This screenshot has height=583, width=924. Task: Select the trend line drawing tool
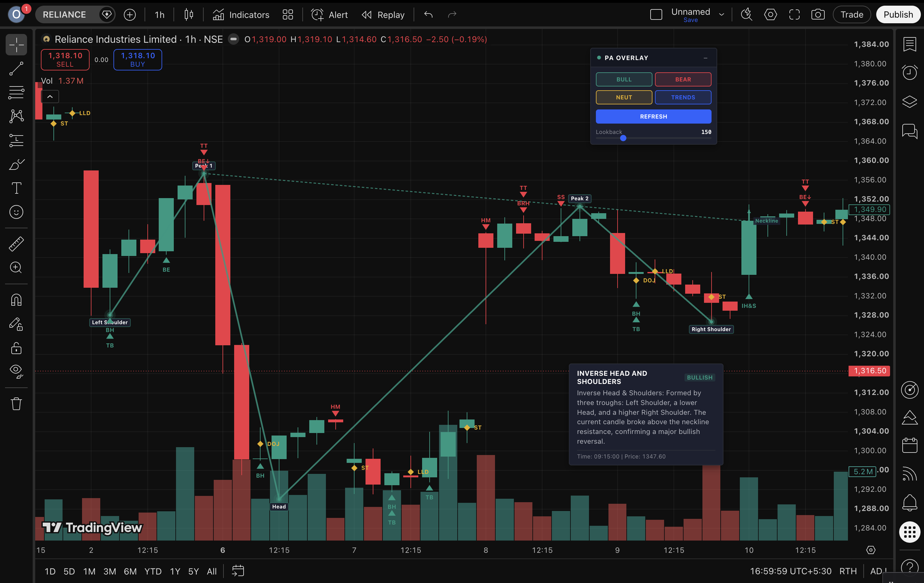[x=16, y=69]
